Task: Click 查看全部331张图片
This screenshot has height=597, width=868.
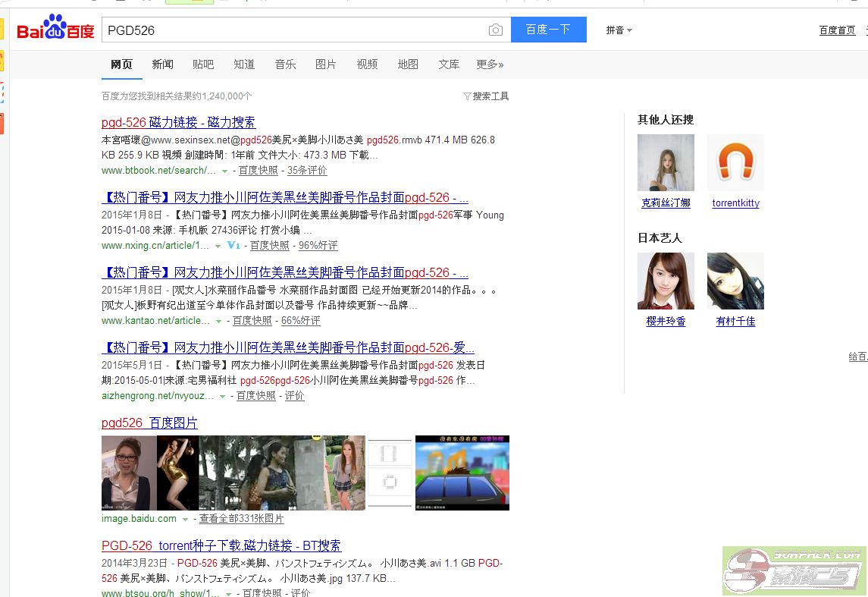Action: pos(241,518)
